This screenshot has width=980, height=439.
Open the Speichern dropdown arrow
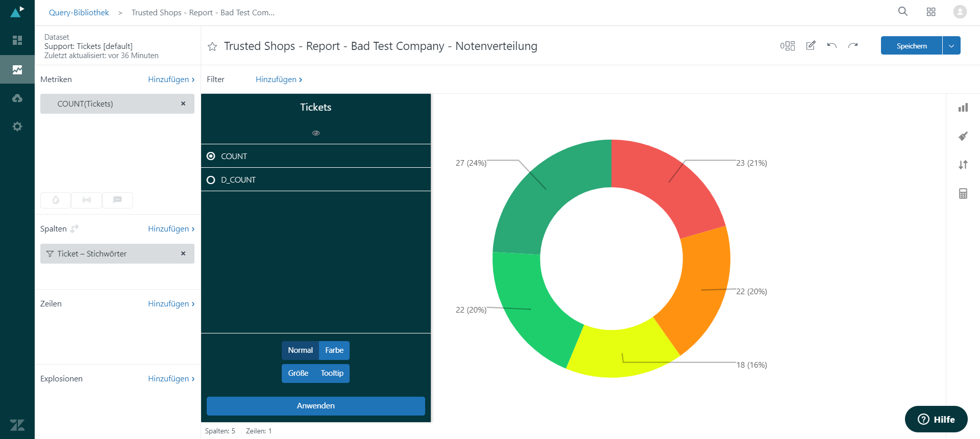951,45
